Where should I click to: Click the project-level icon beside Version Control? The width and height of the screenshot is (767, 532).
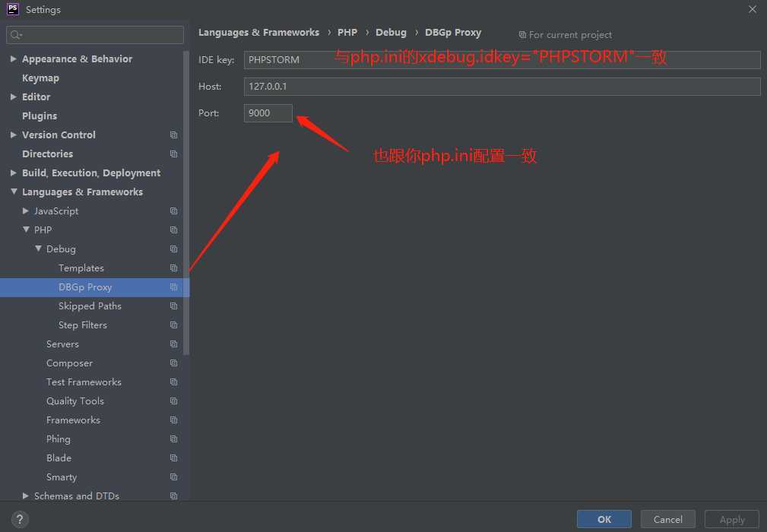click(x=173, y=135)
